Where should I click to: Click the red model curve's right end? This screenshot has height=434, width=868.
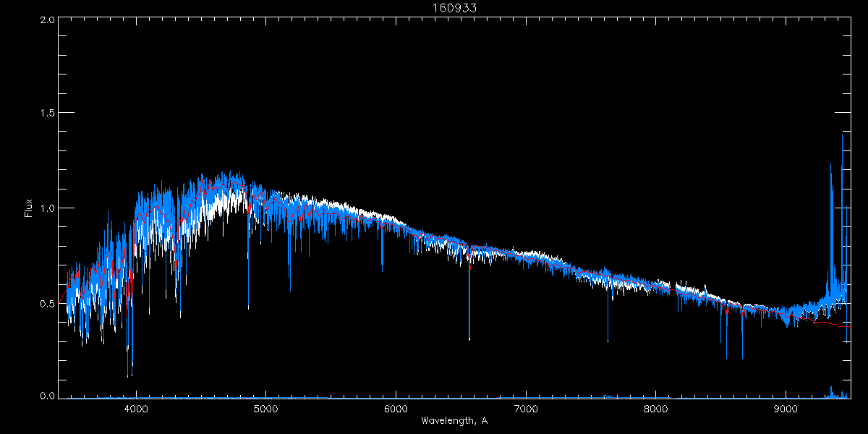tap(848, 328)
